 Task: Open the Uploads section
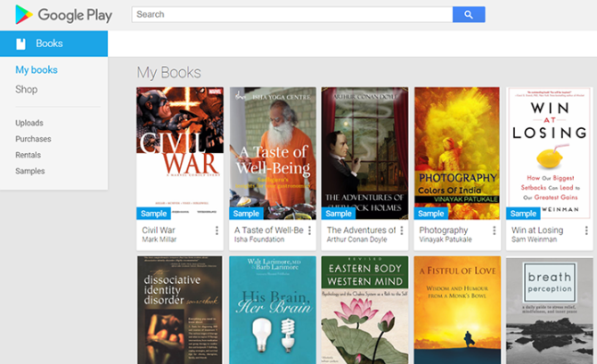tap(29, 123)
